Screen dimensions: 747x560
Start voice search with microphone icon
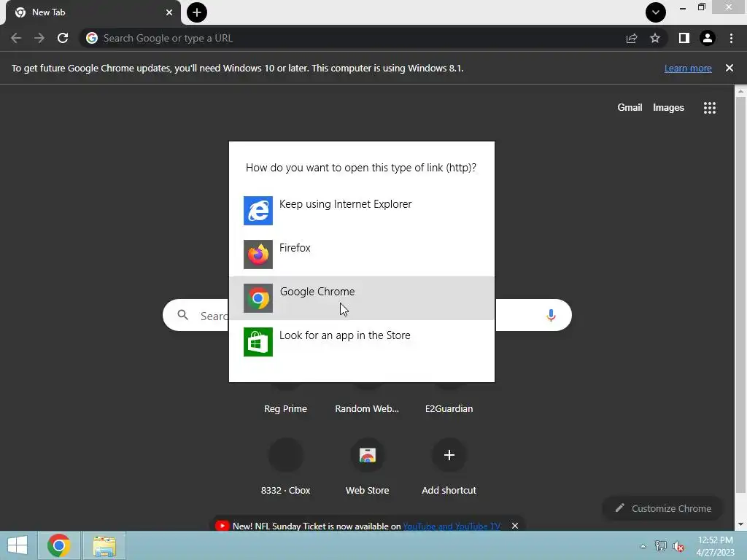[x=551, y=315]
